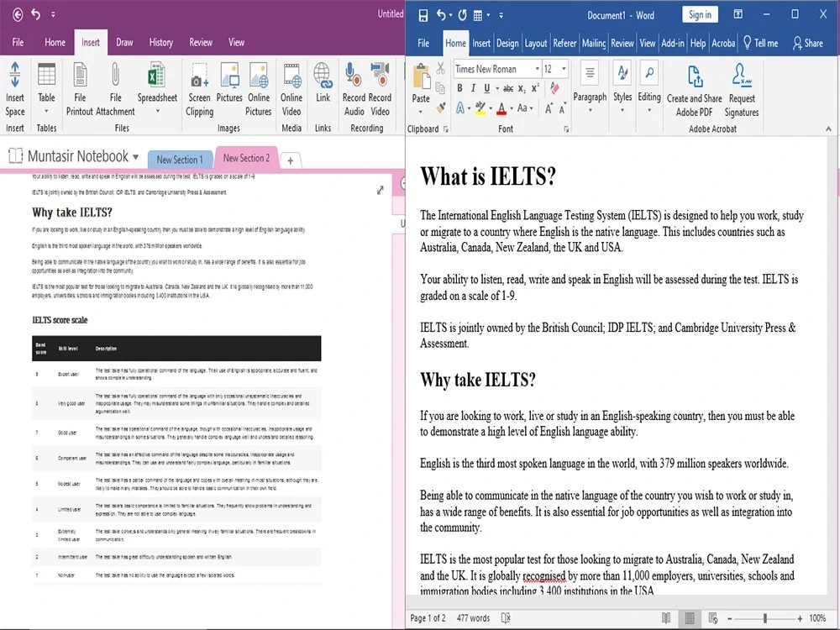Screen dimensions: 840x630
Task: Click Create and Share Adobe PDF icon
Action: [x=695, y=76]
